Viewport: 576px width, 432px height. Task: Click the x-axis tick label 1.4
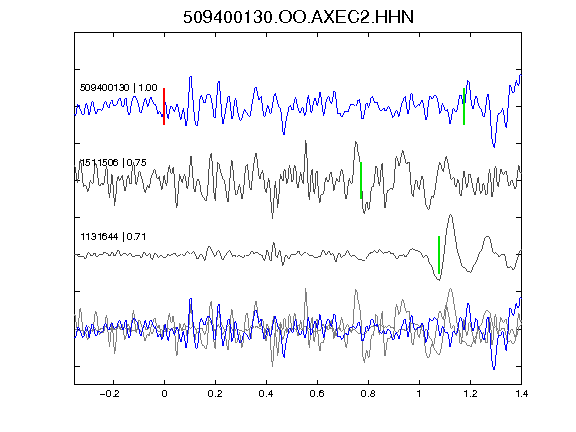coord(521,394)
